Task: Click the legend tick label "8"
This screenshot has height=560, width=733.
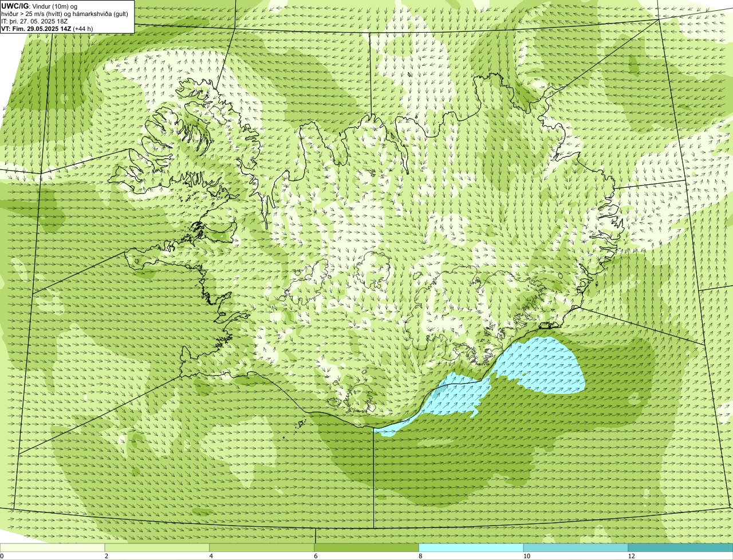Action: point(420,556)
